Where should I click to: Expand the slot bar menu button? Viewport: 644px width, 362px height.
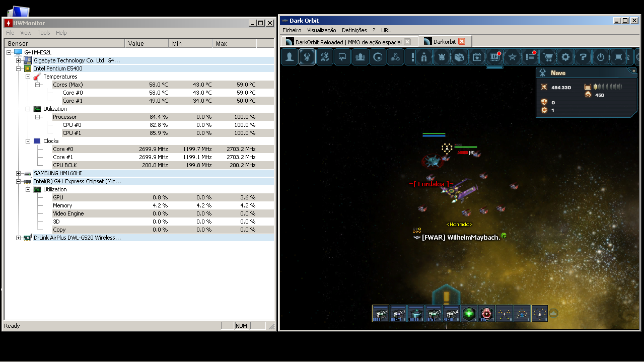(x=553, y=313)
